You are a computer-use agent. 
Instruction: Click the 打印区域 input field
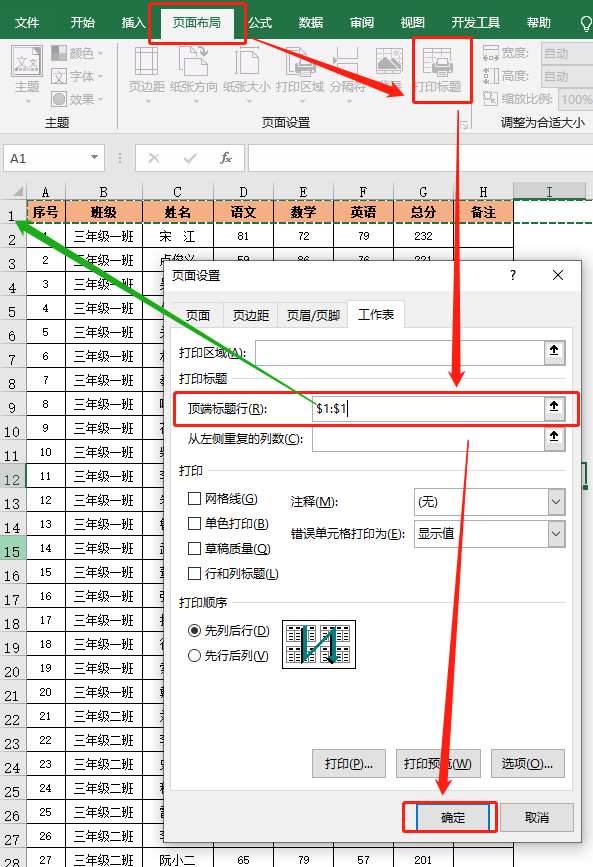point(399,352)
